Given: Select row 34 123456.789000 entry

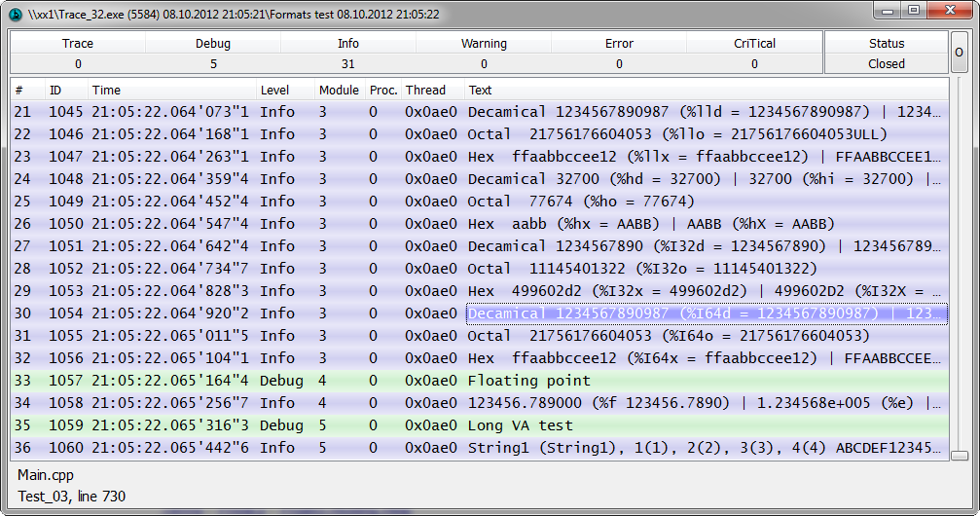Looking at the screenshot, I should [480, 403].
